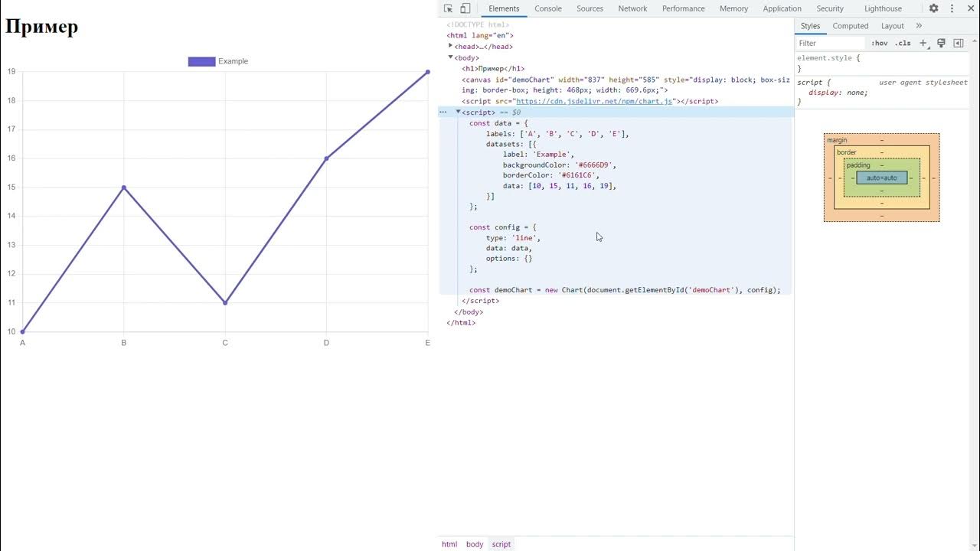
Task: Close the DevTools panel
Action: coord(971,8)
